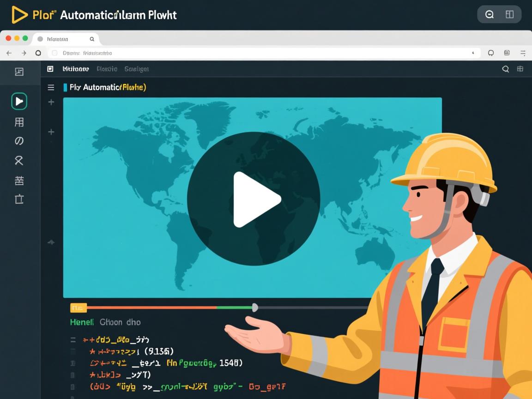Click the topmost left sidebar icon
This screenshot has height=399, width=532.
point(19,72)
